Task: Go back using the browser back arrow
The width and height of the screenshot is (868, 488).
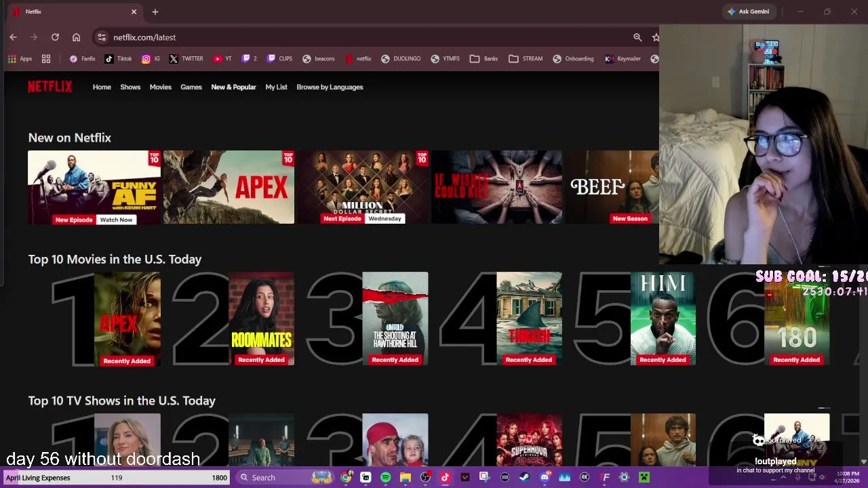Action: [13, 37]
